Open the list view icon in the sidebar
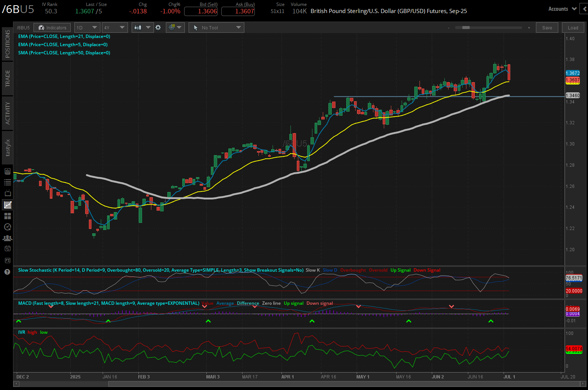This screenshot has height=390, width=588. click(x=7, y=182)
